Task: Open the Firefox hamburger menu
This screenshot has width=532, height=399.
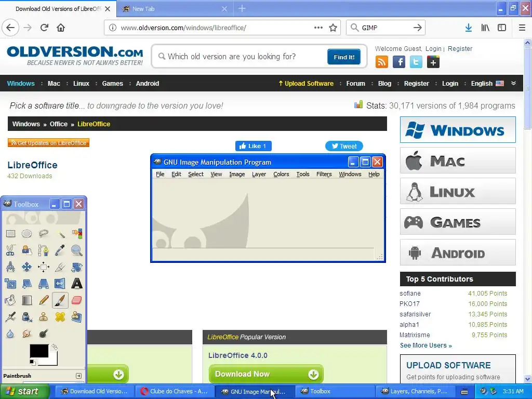Action: pos(522,28)
